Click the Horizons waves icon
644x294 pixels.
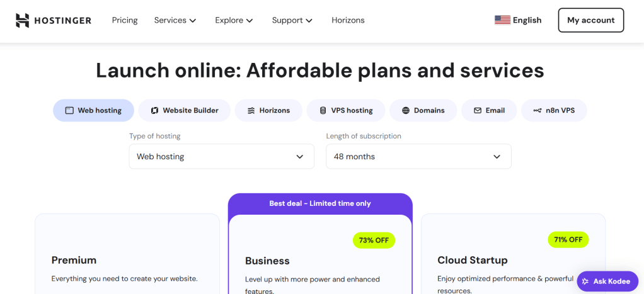point(251,110)
